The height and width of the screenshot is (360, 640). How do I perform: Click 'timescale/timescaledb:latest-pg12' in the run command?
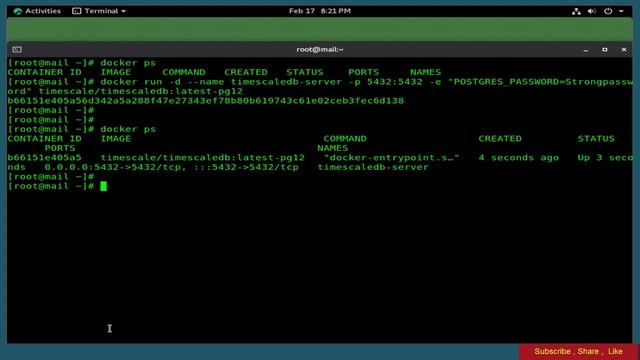pos(141,91)
